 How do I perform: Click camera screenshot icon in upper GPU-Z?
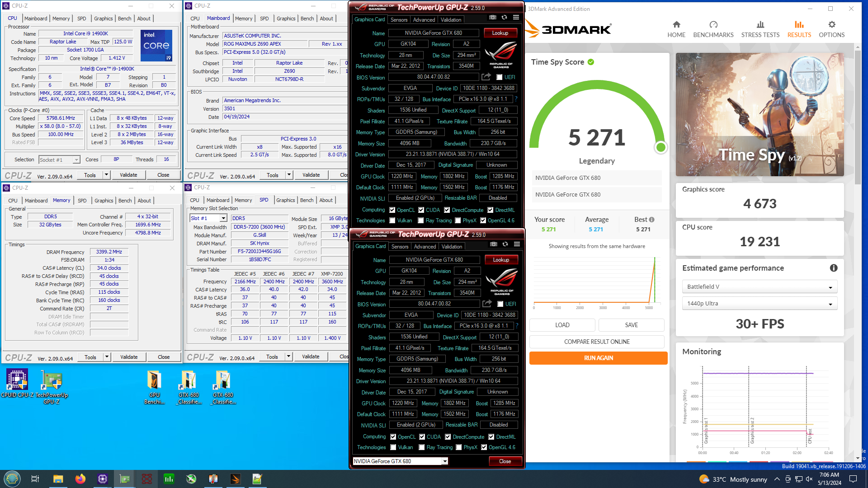(493, 18)
